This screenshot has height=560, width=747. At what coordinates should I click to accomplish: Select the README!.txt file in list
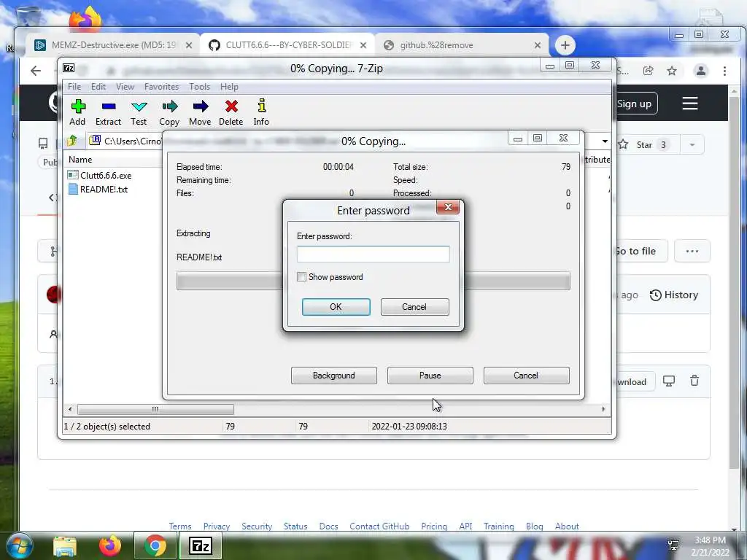pos(98,189)
